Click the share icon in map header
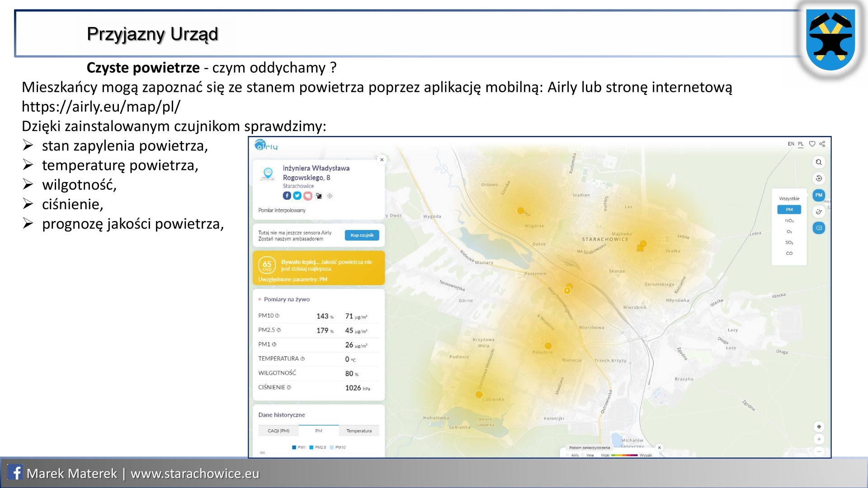 pyautogui.click(x=822, y=144)
